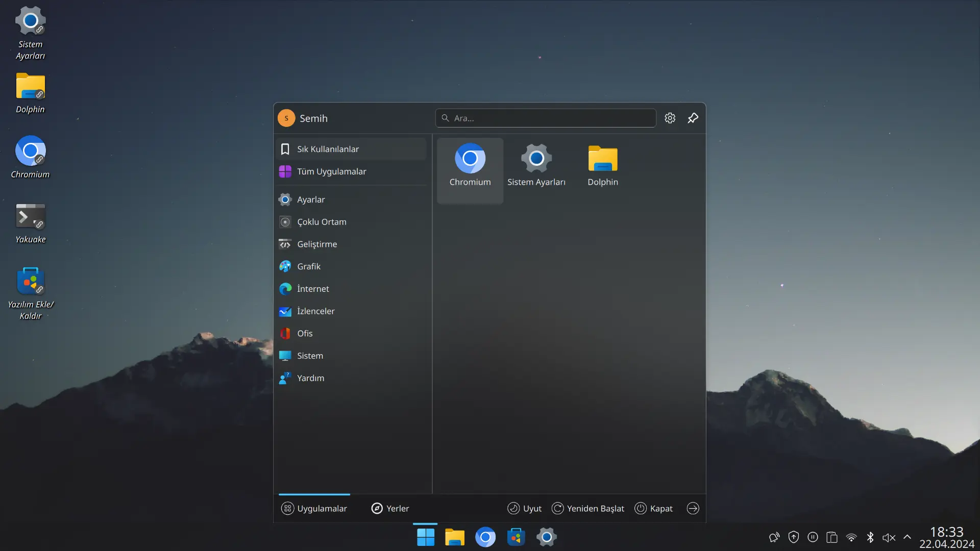
Task: Launch Sistem Ayarları from favorites grid
Action: [536, 170]
